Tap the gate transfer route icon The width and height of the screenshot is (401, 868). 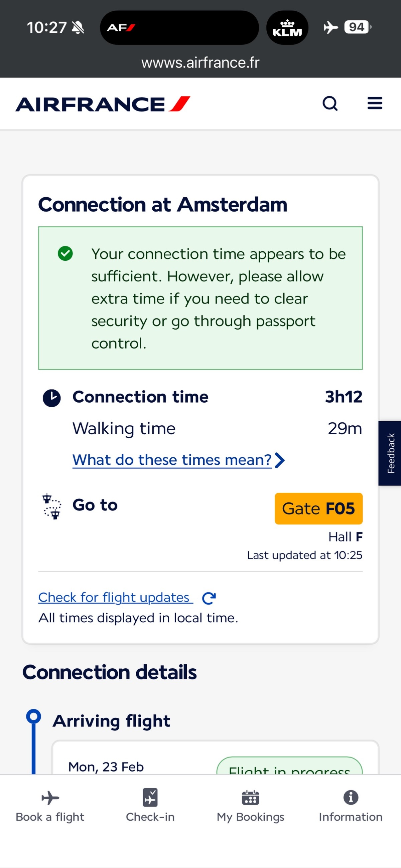click(x=52, y=506)
